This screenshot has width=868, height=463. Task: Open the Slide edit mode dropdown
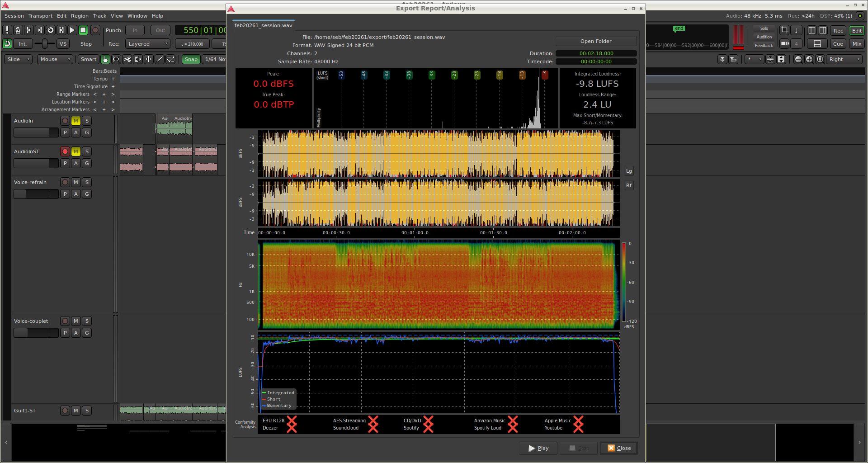point(19,59)
